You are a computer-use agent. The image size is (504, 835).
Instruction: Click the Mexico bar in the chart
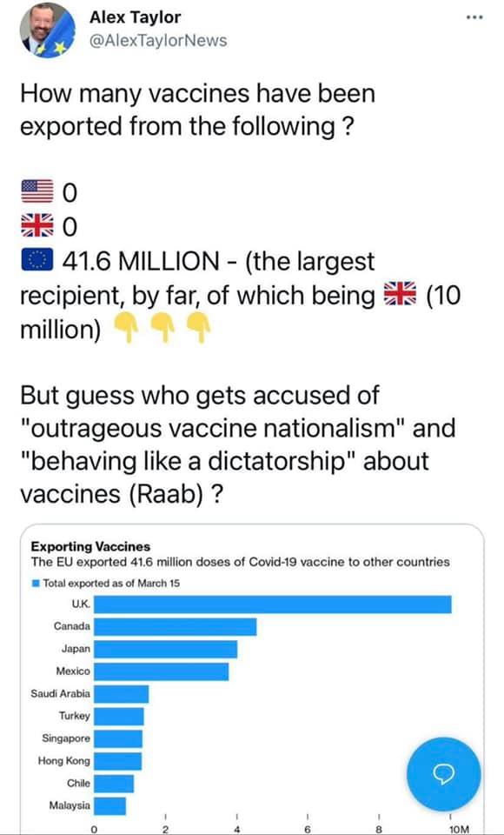pos(162,671)
